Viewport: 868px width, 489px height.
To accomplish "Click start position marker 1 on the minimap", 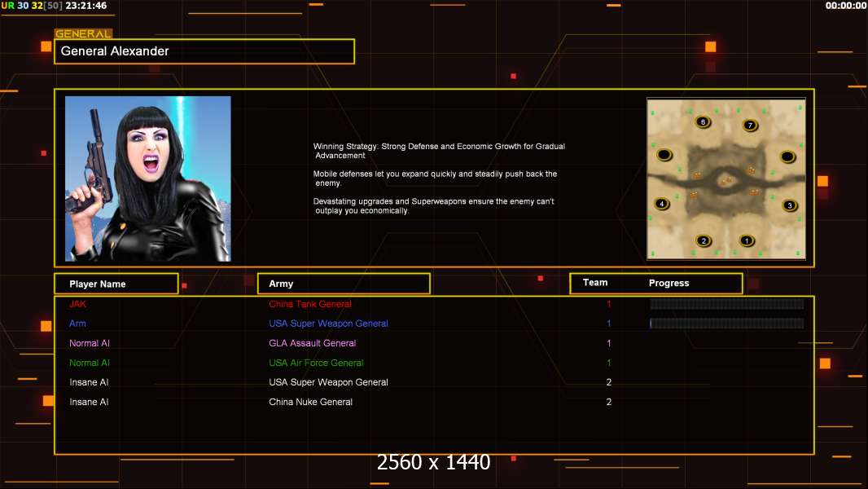I will (x=747, y=241).
